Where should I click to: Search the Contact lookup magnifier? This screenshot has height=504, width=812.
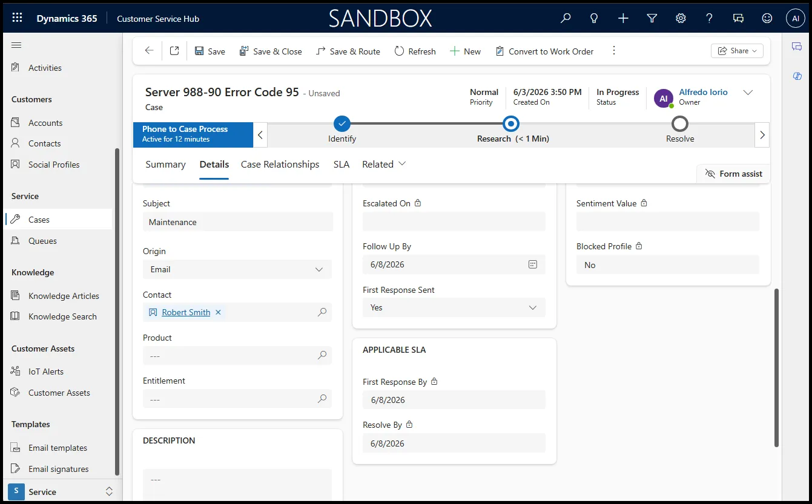click(x=322, y=312)
